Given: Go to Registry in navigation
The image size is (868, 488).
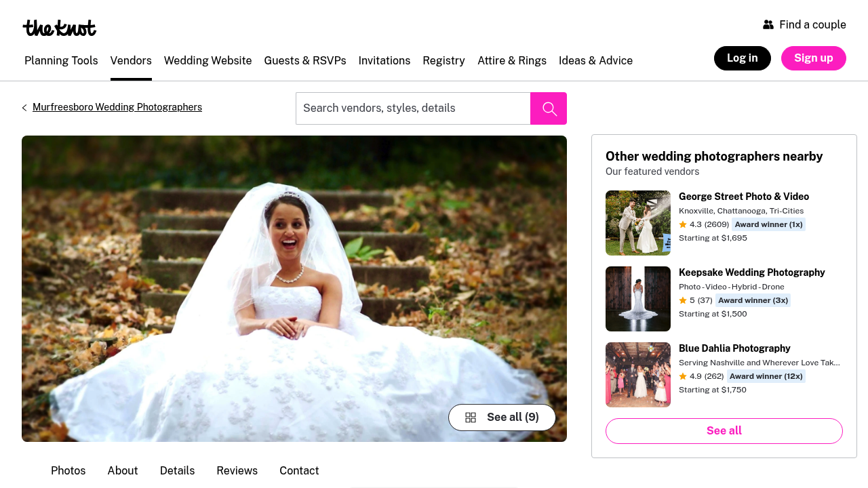Looking at the screenshot, I should (x=443, y=61).
